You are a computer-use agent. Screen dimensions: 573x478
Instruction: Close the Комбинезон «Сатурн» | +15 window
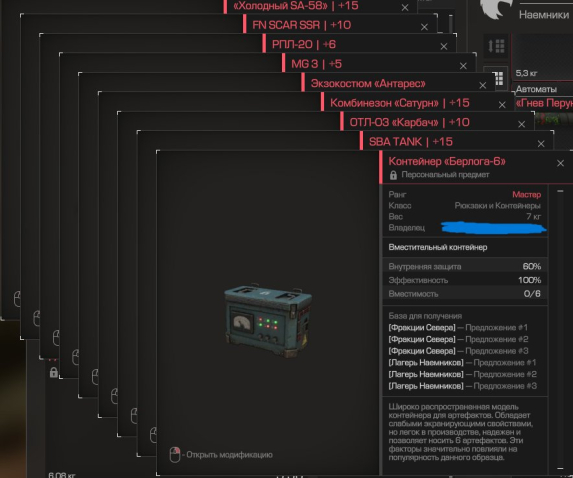click(502, 105)
